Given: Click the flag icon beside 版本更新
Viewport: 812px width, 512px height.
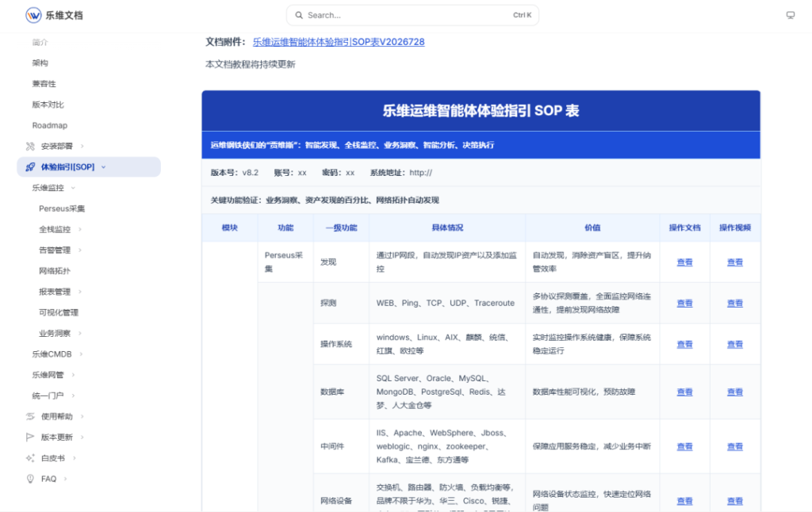Looking at the screenshot, I should 30,437.
